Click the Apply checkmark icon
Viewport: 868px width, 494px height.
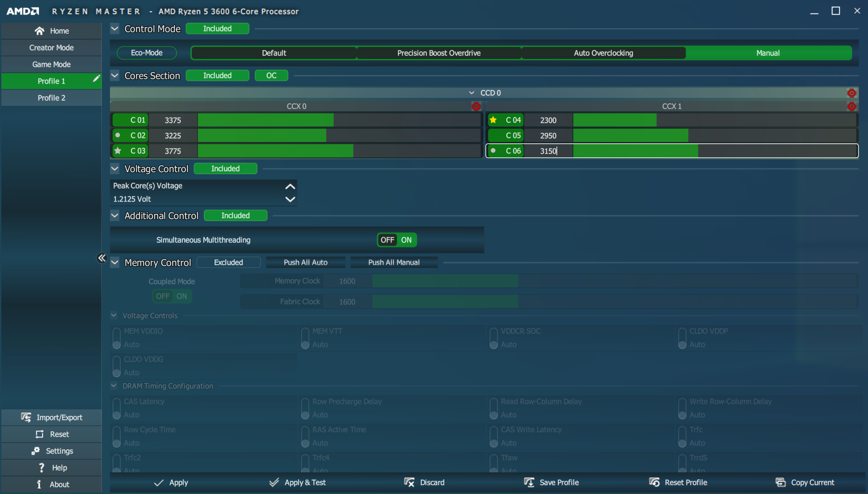[x=159, y=482]
